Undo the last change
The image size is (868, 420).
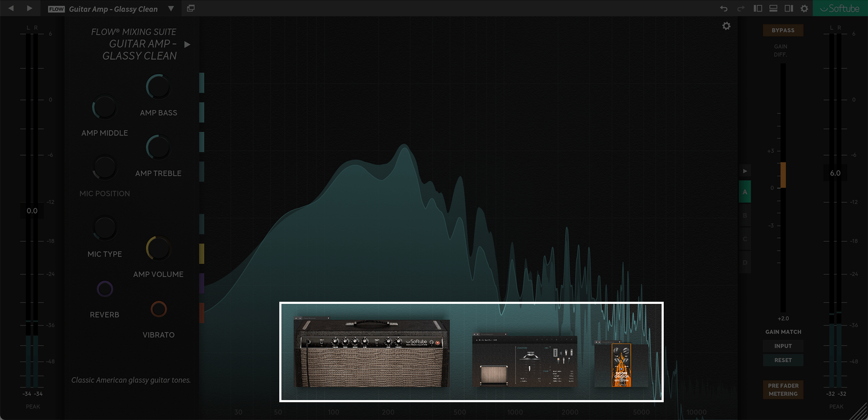[x=723, y=8]
